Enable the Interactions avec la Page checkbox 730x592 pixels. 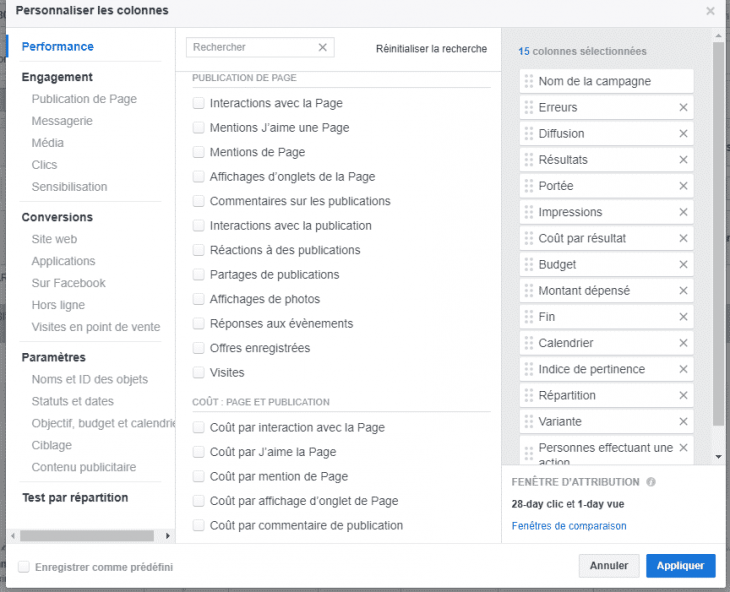(199, 103)
